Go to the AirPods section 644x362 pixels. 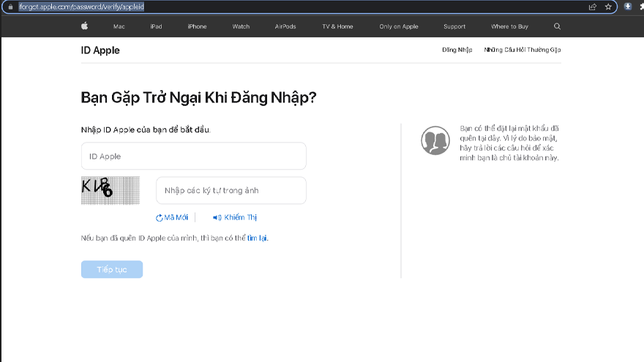(x=285, y=26)
